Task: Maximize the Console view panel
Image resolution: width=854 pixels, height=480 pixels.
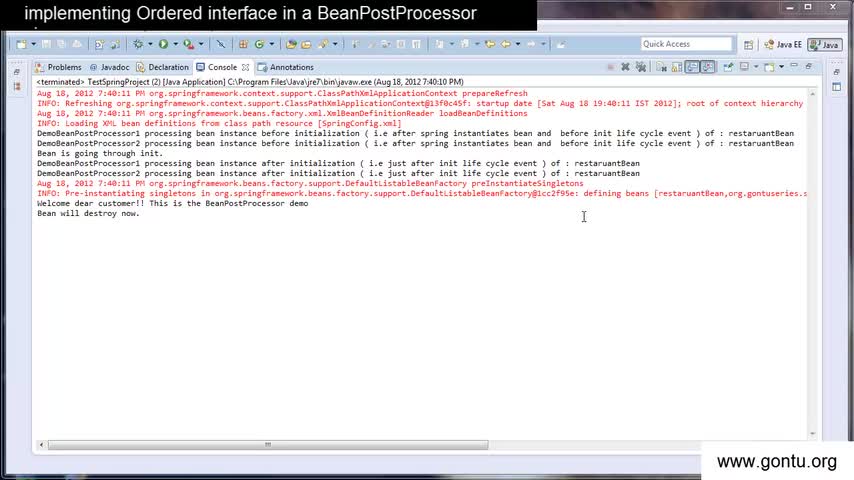Action: (809, 66)
